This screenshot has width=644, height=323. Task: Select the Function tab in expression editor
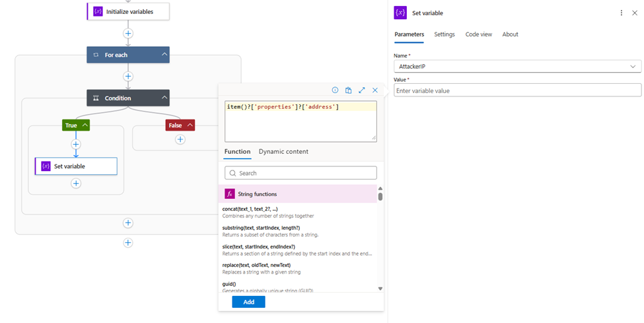pos(237,152)
